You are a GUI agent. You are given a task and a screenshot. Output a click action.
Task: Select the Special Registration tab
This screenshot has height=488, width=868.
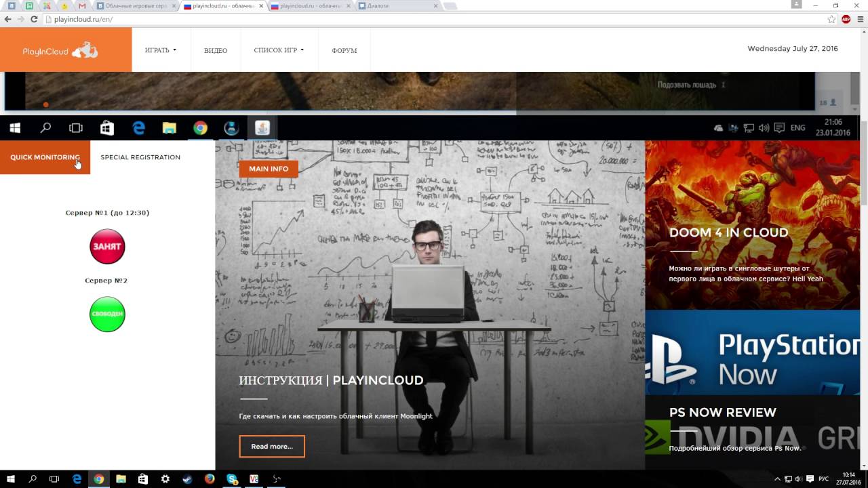[140, 157]
